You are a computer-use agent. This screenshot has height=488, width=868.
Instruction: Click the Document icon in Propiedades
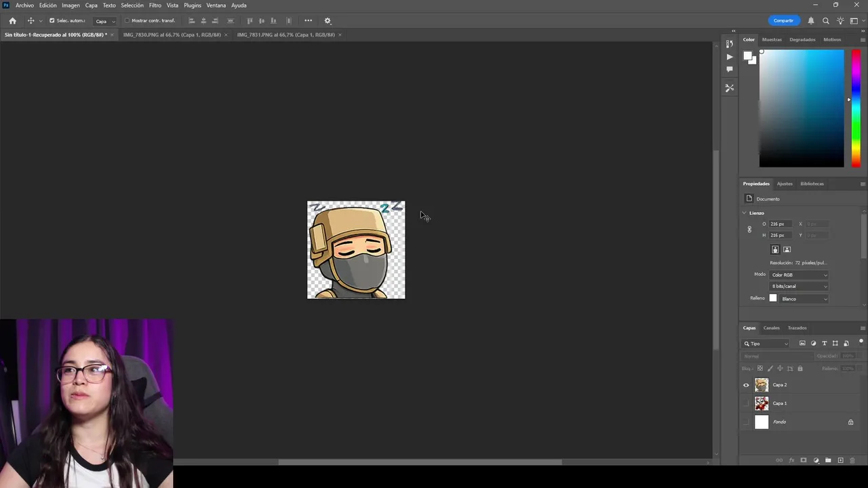pyautogui.click(x=749, y=199)
